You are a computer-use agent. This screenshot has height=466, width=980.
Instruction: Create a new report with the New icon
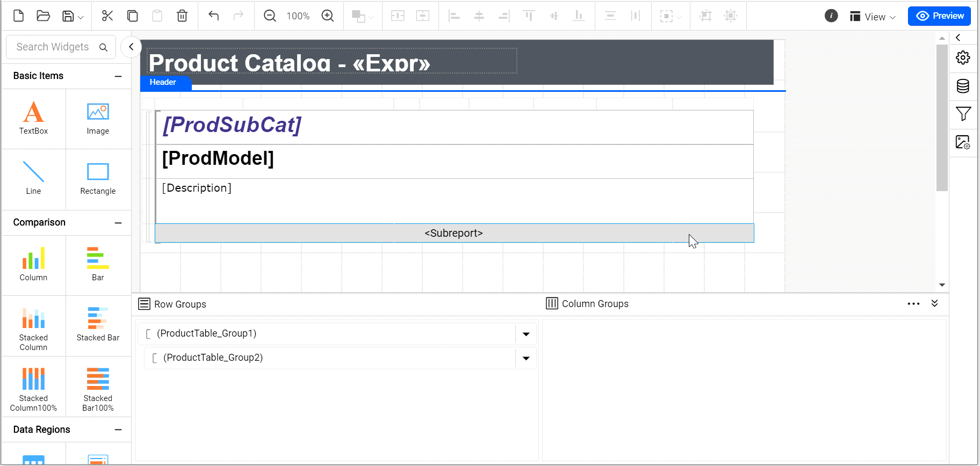pos(18,16)
